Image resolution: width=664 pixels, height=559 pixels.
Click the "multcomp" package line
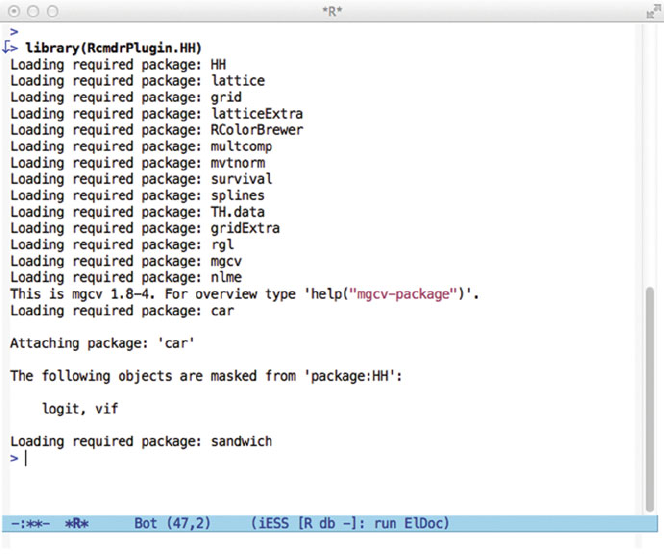coord(141,146)
